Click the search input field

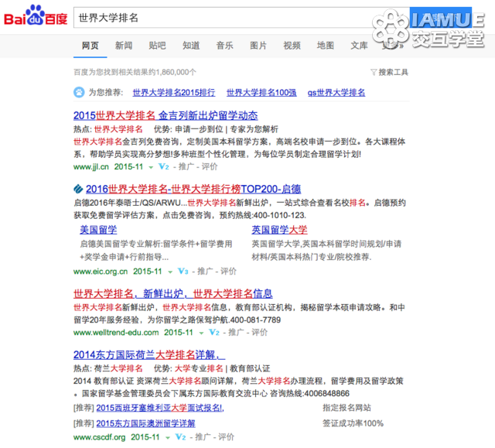tap(241, 18)
